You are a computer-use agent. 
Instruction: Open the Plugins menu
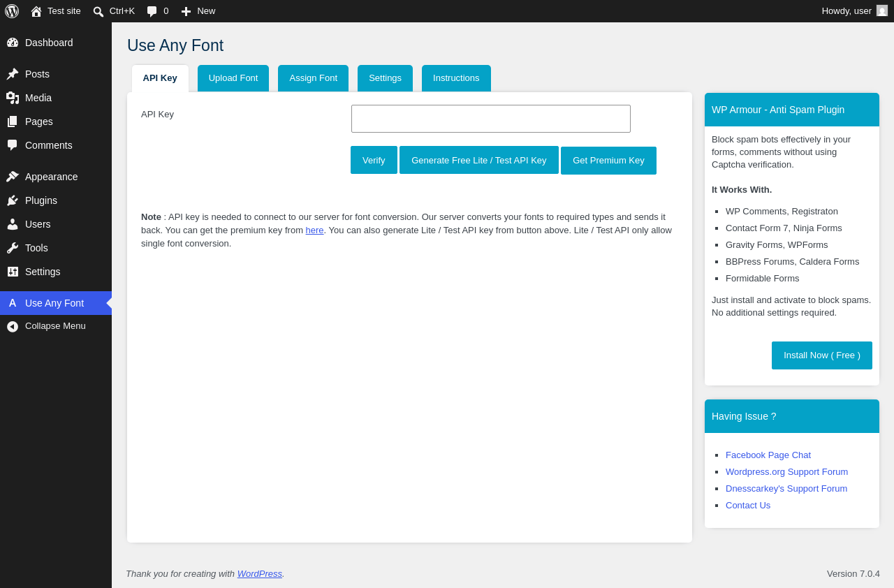coord(56,200)
